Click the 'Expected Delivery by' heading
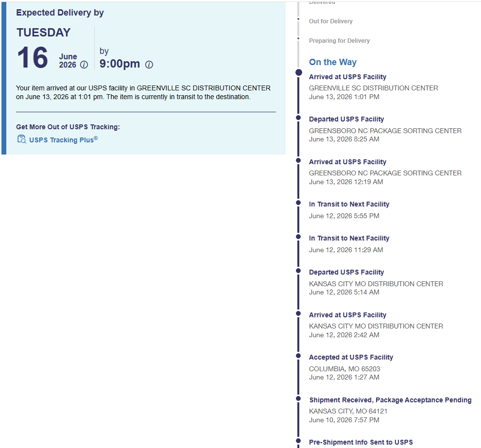The height and width of the screenshot is (448, 481). click(60, 13)
